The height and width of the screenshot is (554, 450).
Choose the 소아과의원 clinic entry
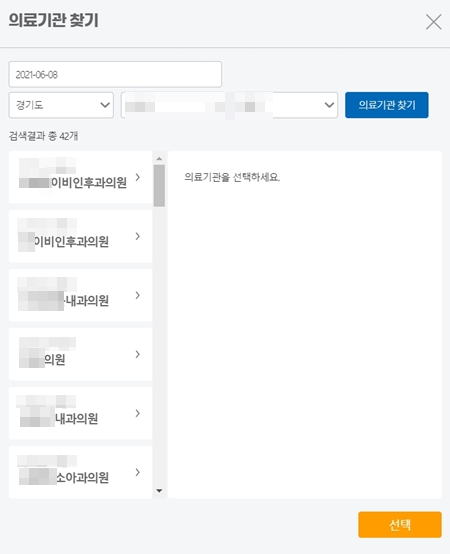(81, 472)
